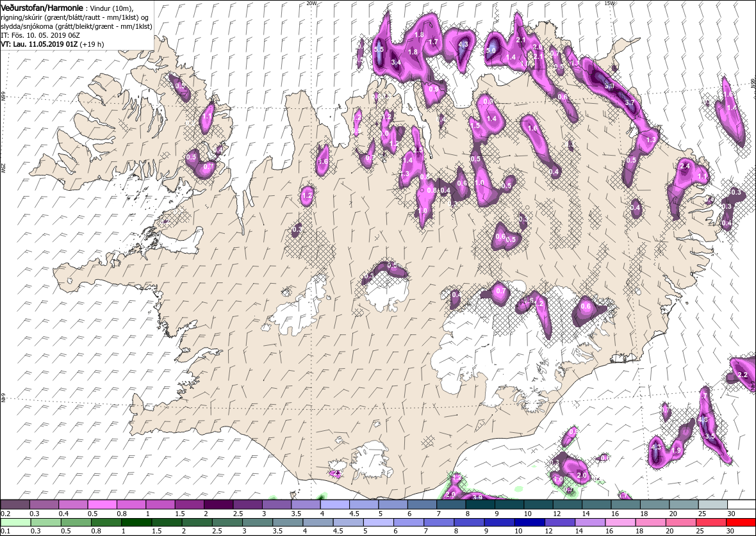Screen dimensions: 756x536
Task: Click the 2.4 precipitation value in the east
Action: pyautogui.click(x=685, y=166)
